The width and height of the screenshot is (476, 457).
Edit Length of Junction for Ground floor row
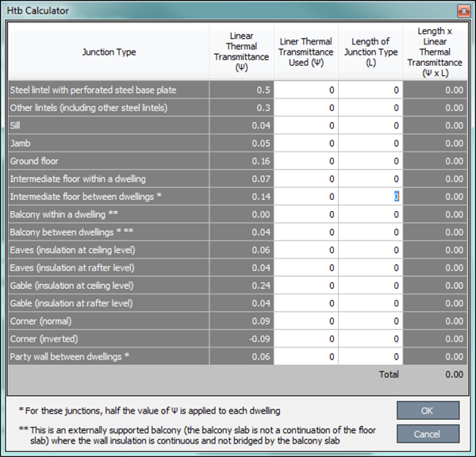(370, 161)
